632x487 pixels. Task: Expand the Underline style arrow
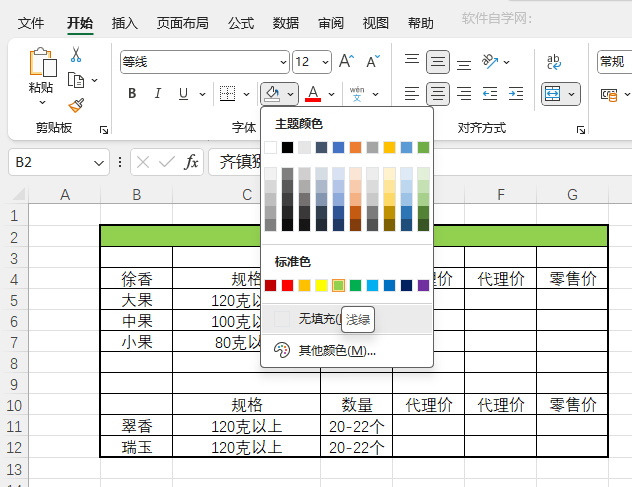click(202, 94)
